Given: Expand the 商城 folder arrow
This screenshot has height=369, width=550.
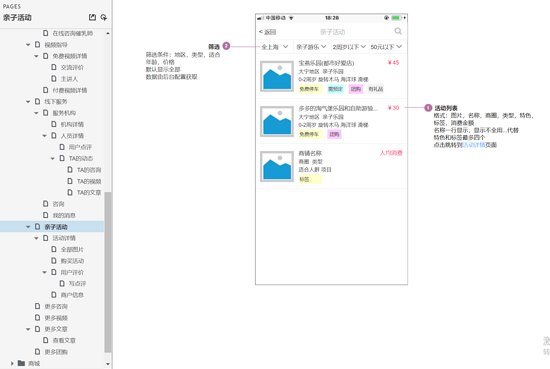Looking at the screenshot, I should (12, 363).
